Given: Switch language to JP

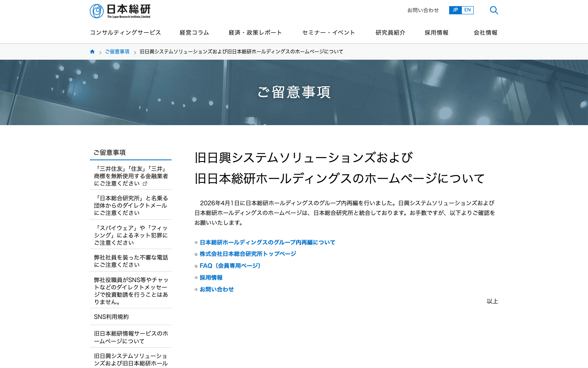Looking at the screenshot, I should 455,10.
